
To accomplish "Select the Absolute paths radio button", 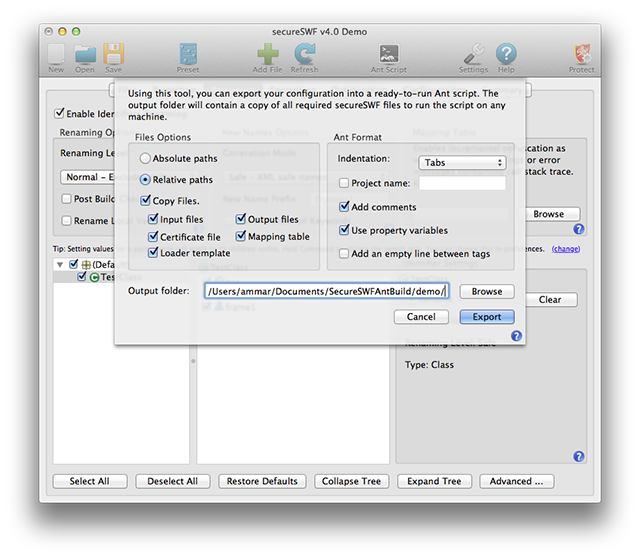I will point(146,159).
